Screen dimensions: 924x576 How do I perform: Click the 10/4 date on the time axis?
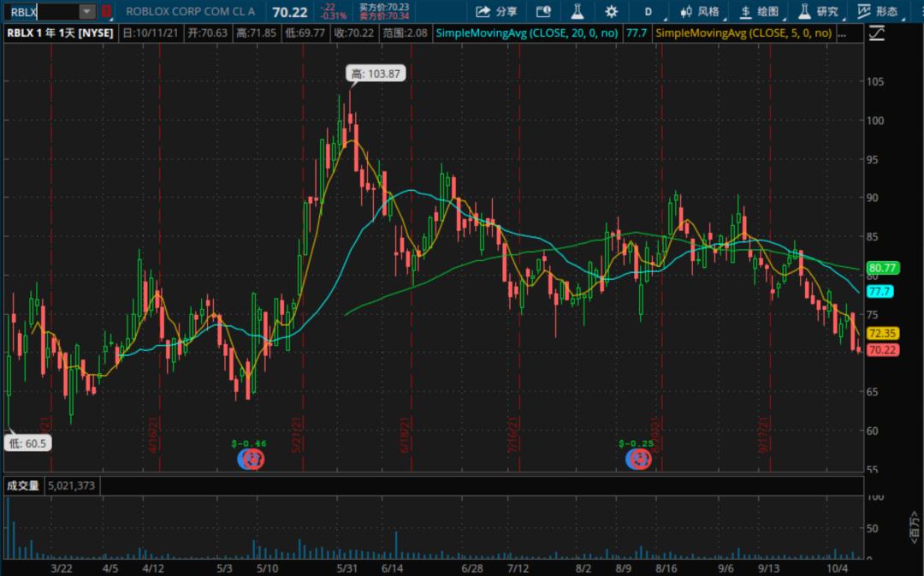click(x=838, y=568)
